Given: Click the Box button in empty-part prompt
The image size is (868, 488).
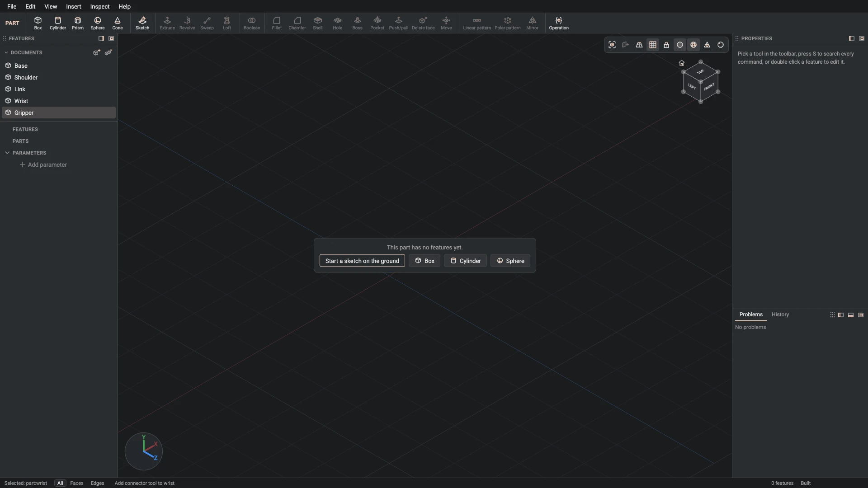Looking at the screenshot, I should [425, 261].
